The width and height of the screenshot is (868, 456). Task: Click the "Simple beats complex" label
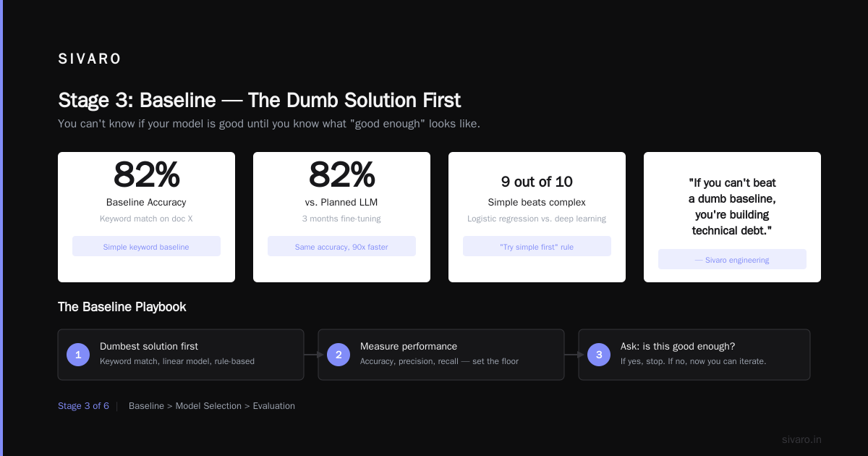537,203
